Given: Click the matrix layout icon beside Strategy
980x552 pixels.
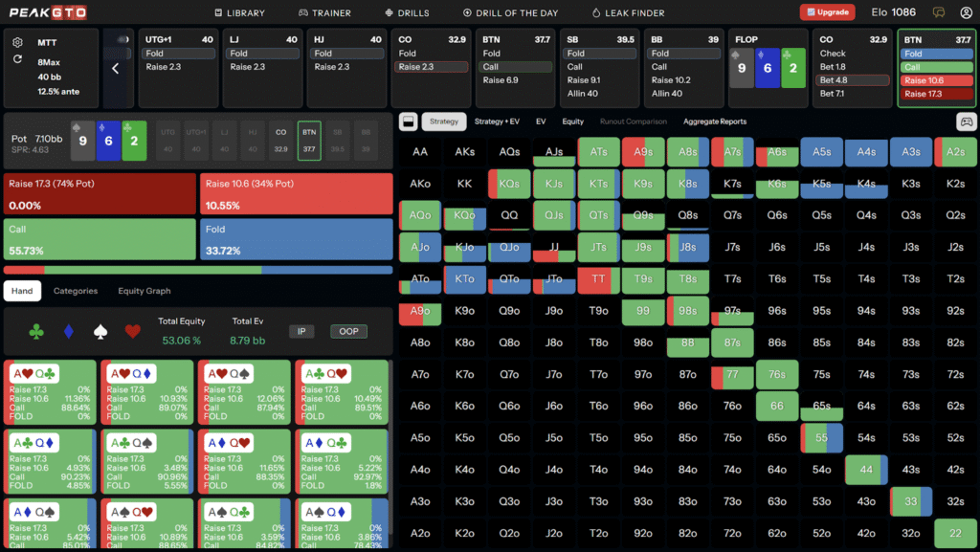Looking at the screenshot, I should point(407,121).
